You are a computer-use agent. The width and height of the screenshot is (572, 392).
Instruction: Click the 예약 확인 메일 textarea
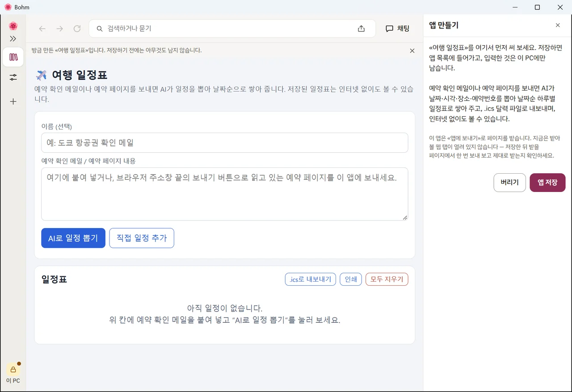[224, 194]
